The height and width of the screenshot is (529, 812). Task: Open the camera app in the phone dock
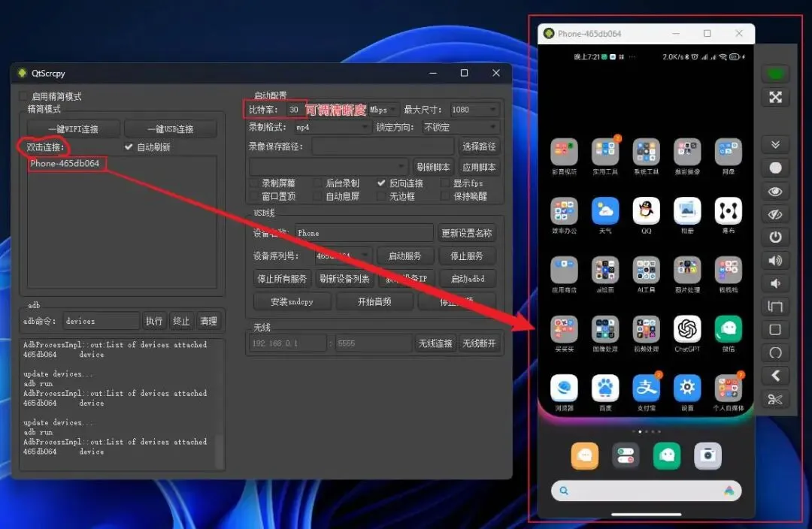(708, 456)
